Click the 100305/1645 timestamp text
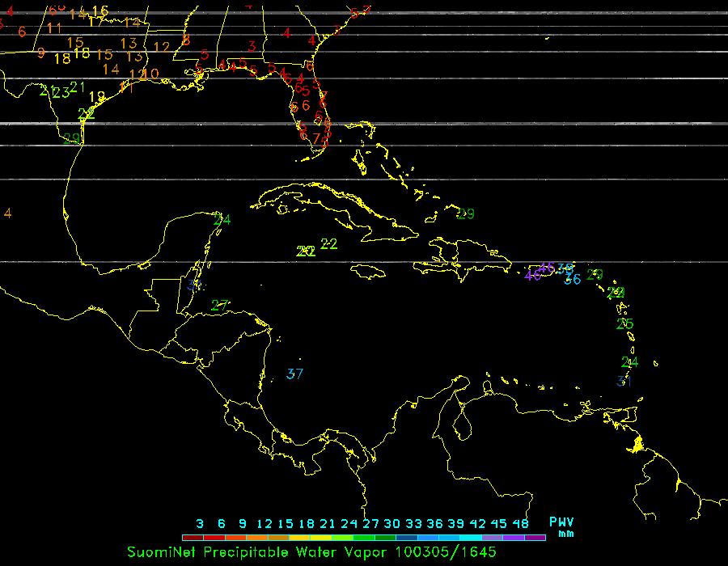This screenshot has height=566, width=728. coord(446,551)
